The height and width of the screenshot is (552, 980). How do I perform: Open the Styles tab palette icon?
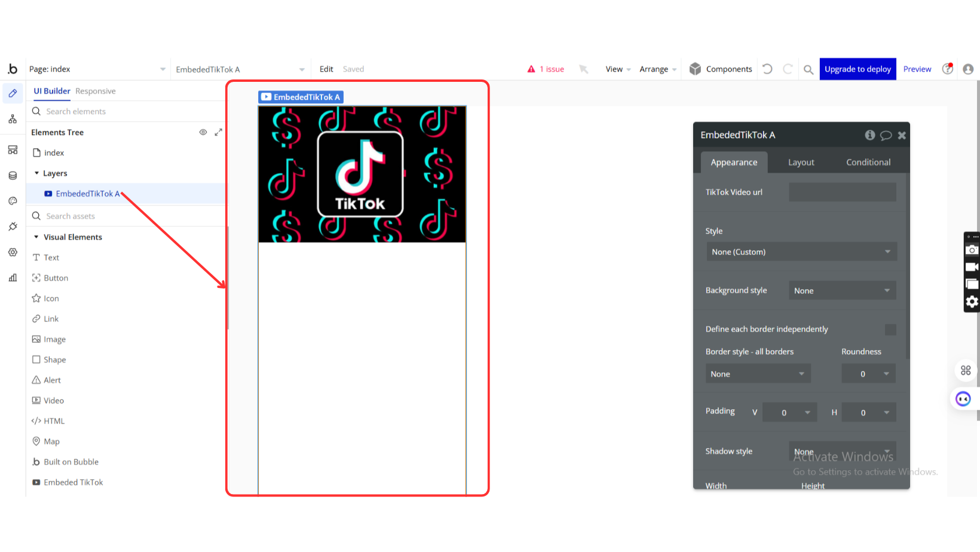click(13, 201)
